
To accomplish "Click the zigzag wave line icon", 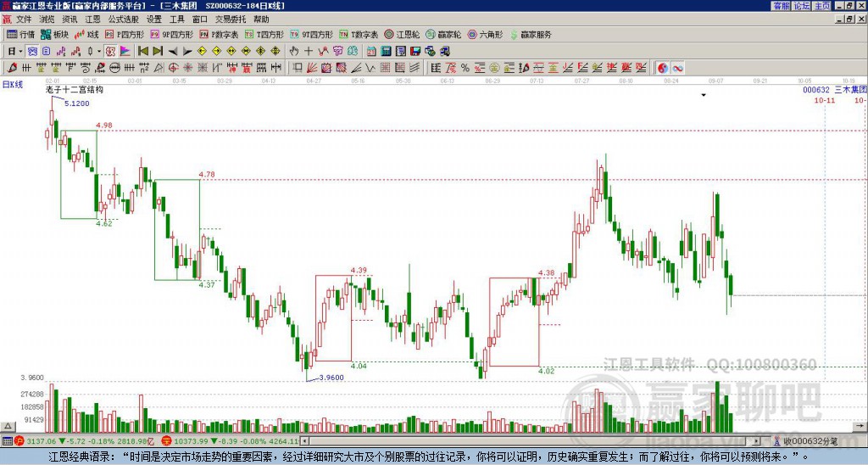I will (x=370, y=68).
